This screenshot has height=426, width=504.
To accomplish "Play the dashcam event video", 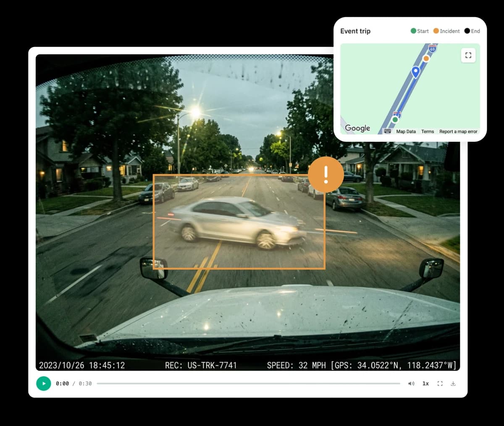I will [44, 384].
